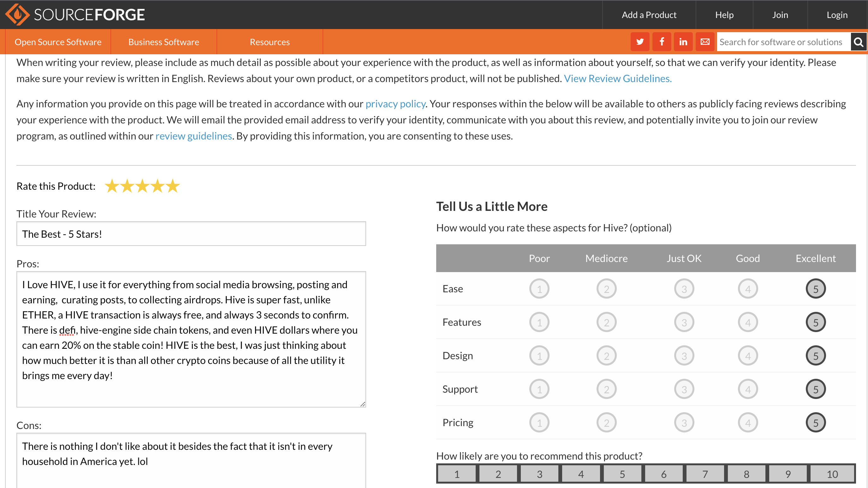Select the first rating star
This screenshot has height=488, width=868.
(x=112, y=186)
